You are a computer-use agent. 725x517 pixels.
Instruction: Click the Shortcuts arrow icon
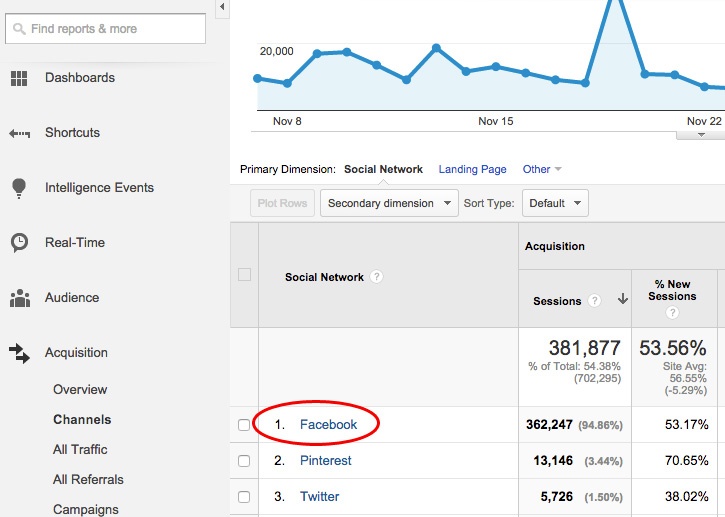[19, 133]
